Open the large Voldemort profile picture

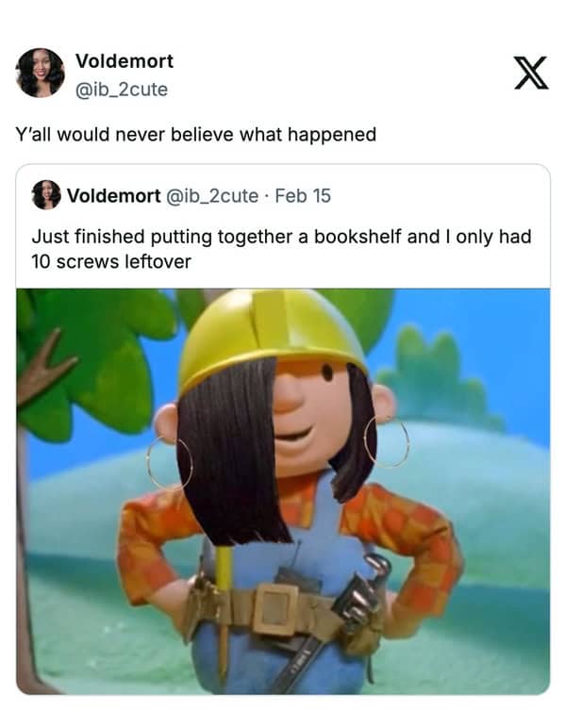[x=41, y=73]
